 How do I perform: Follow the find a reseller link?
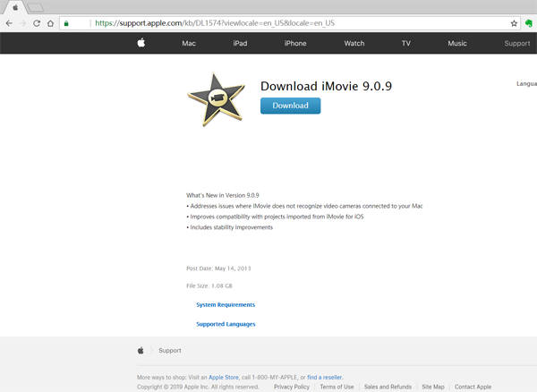pyautogui.click(x=324, y=378)
